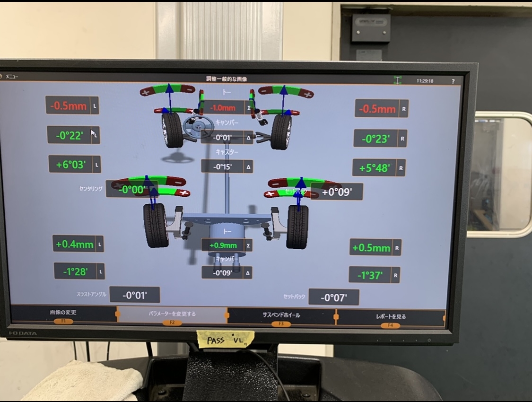Click the steering wheel icon on the front axle
532x402 pixels.
click(x=197, y=127)
